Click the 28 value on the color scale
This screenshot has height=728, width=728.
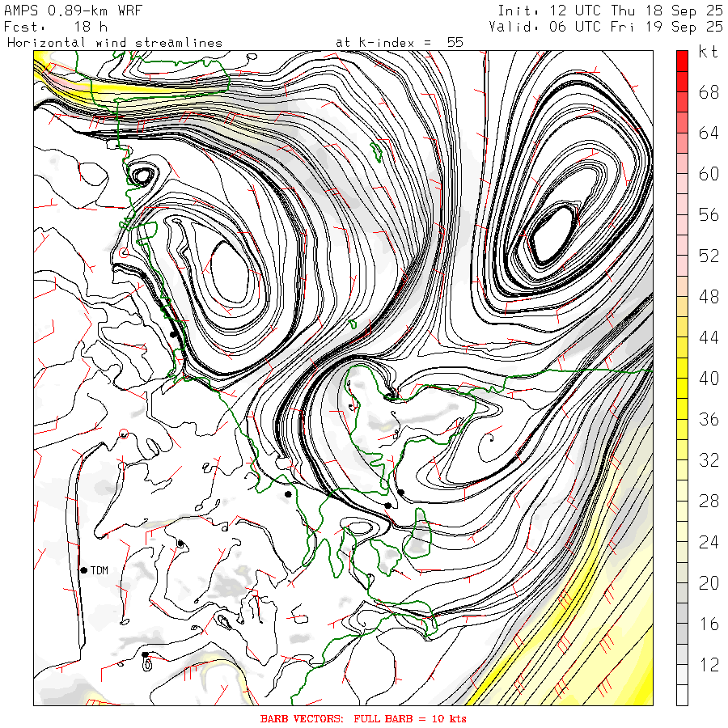coord(709,502)
